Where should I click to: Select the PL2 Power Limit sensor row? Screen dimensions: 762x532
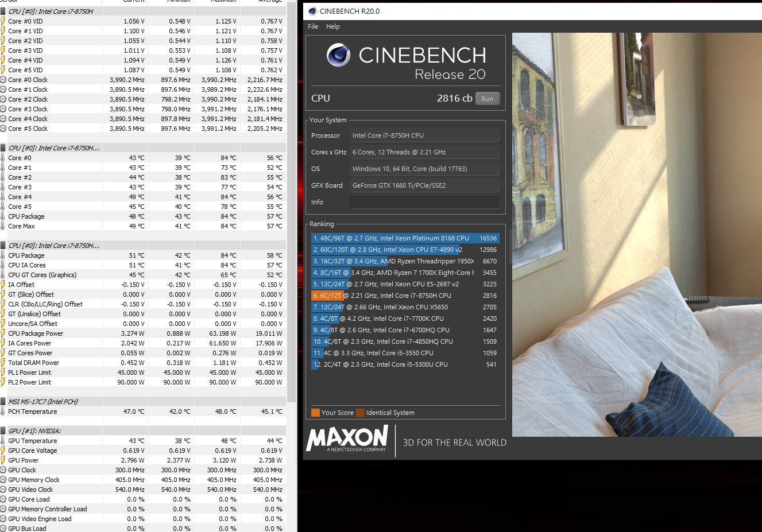(142, 382)
